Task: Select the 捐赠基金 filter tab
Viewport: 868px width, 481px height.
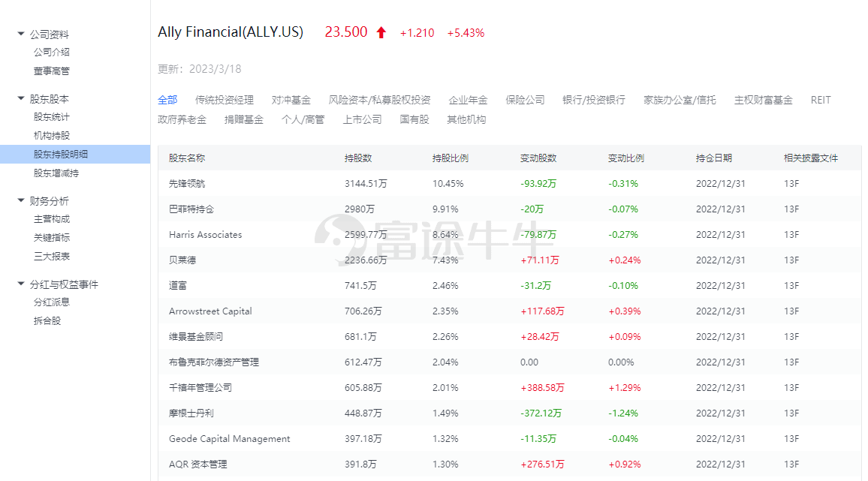Action: pyautogui.click(x=243, y=119)
